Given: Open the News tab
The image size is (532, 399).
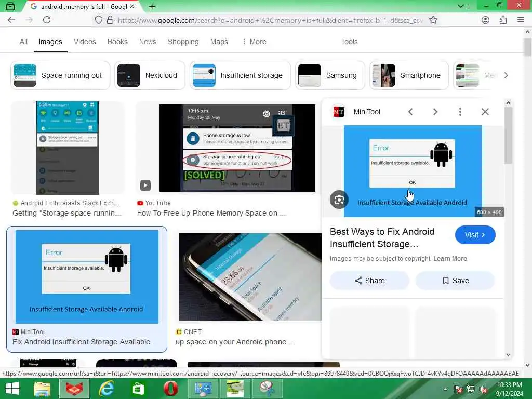Looking at the screenshot, I should 148,42.
